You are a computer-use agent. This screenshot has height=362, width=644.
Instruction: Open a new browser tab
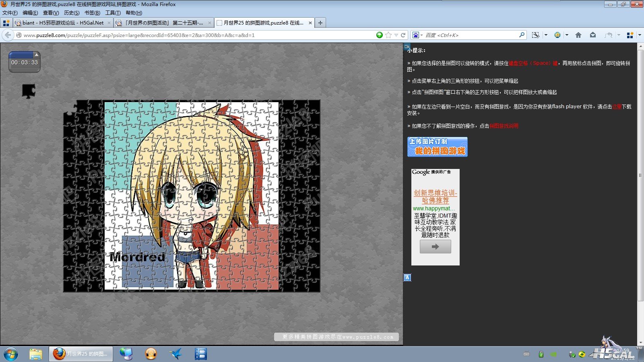(320, 23)
